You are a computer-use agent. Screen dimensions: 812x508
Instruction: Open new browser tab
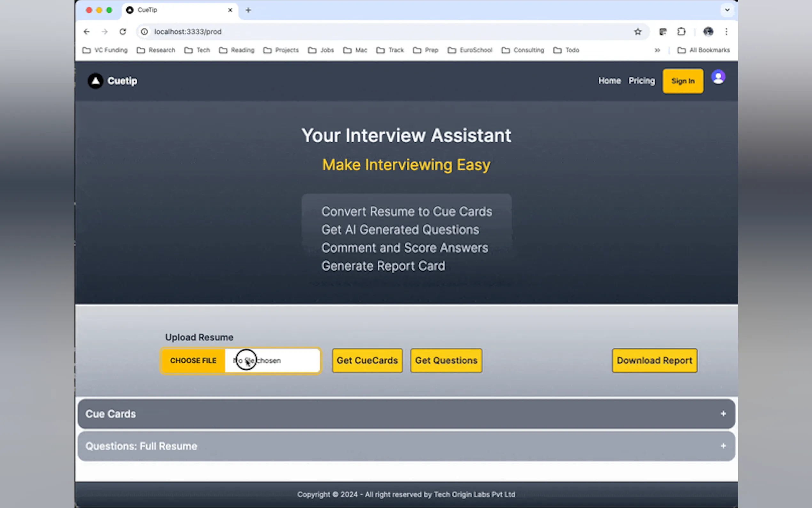(x=248, y=10)
